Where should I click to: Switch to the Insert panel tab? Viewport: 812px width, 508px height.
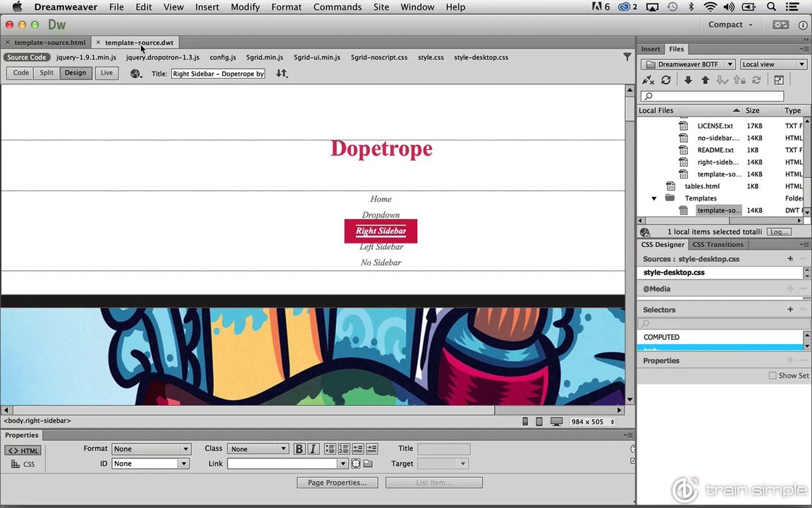pyautogui.click(x=651, y=49)
